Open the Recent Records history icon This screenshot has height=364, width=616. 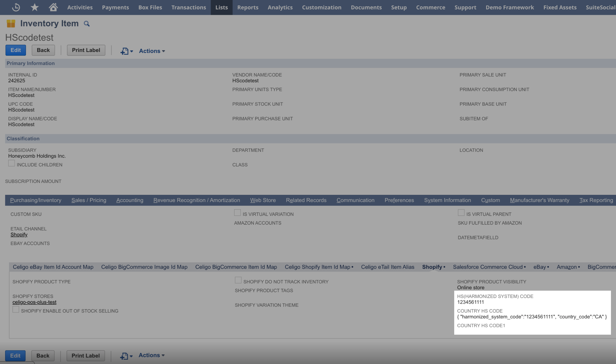pyautogui.click(x=16, y=7)
